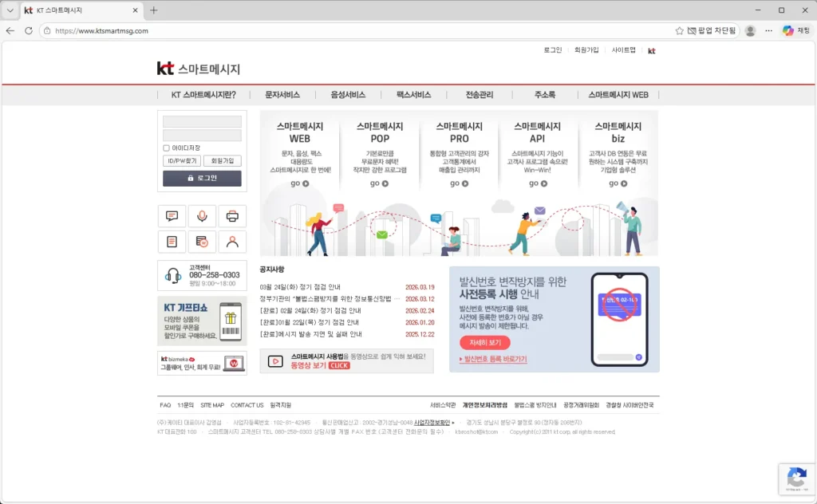The height and width of the screenshot is (504, 817).
Task: Open My Page via the person icon
Action: (x=231, y=241)
